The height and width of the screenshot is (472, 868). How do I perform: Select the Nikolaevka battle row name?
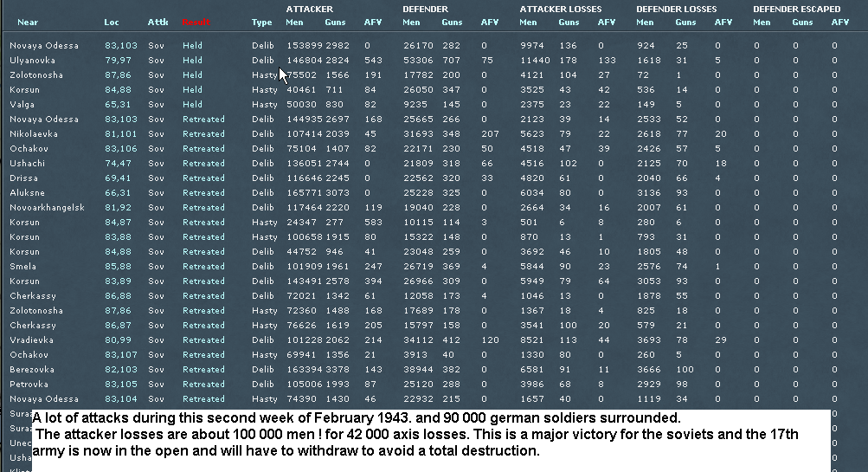34,133
